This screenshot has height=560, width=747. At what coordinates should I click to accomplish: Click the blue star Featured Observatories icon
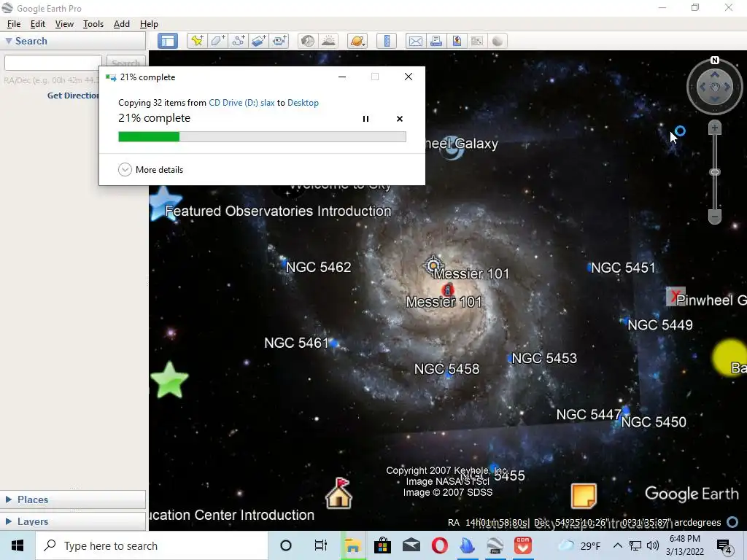pyautogui.click(x=164, y=203)
